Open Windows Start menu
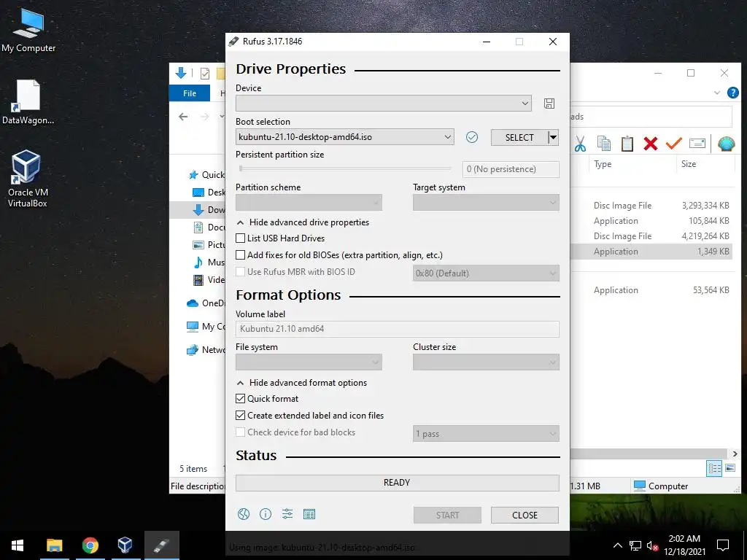Image resolution: width=747 pixels, height=560 pixels. pyautogui.click(x=18, y=545)
